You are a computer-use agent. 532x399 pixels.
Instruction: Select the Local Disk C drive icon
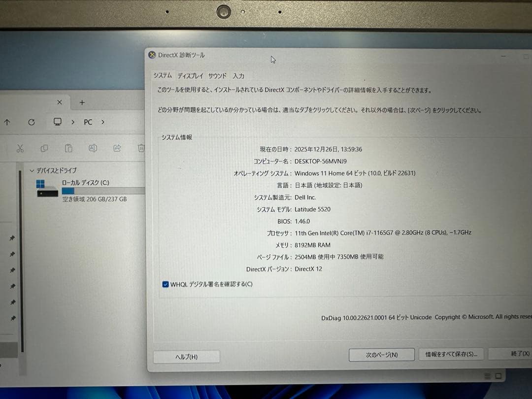(47, 190)
